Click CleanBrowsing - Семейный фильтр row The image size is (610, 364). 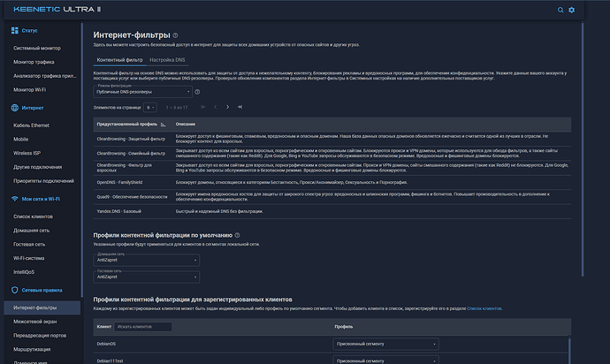(x=332, y=153)
